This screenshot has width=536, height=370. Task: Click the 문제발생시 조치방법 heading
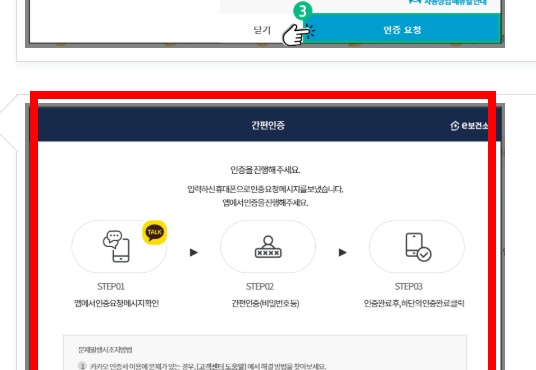click(x=105, y=350)
